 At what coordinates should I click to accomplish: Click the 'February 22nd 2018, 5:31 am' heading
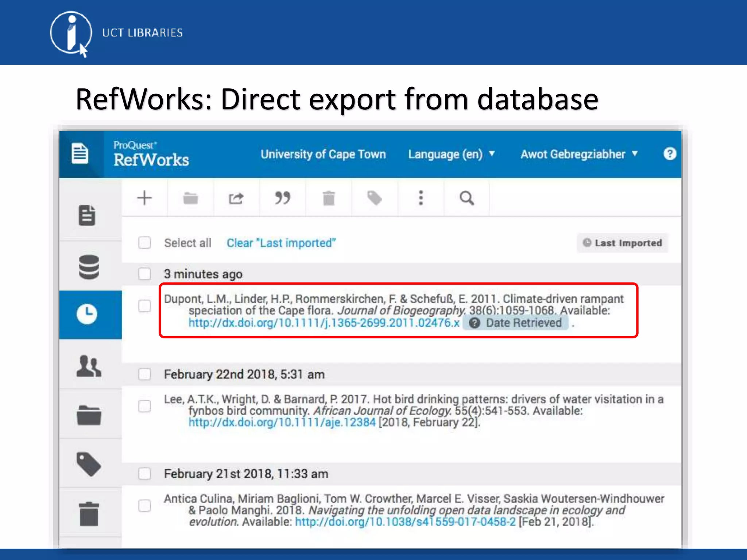[244, 374]
